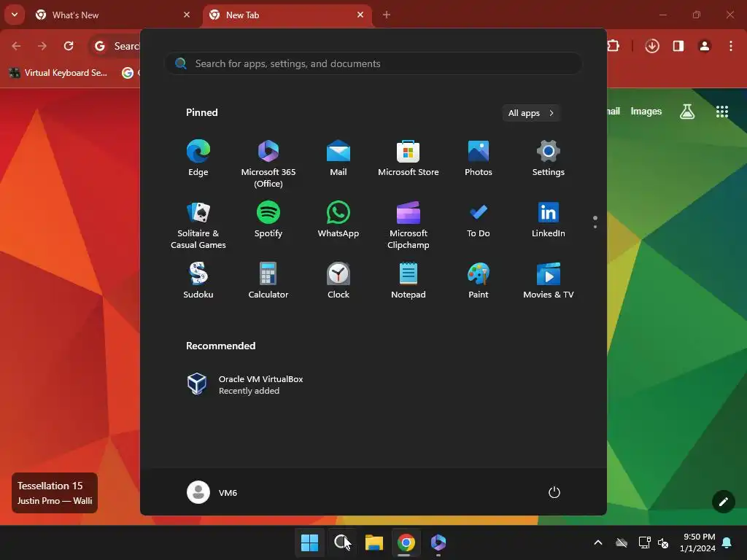Launch Microsoft Clipchamp
Screen dimensions: 747x560
click(409, 225)
